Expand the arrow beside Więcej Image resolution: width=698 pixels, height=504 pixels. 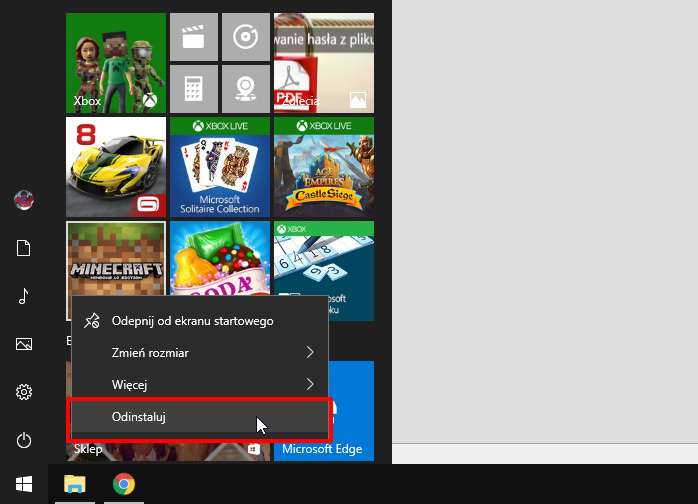pyautogui.click(x=310, y=384)
